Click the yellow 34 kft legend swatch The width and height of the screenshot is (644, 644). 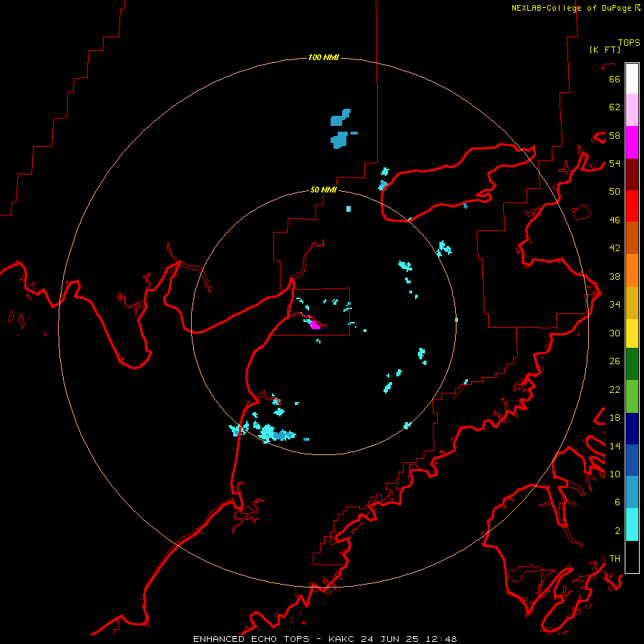click(x=632, y=333)
